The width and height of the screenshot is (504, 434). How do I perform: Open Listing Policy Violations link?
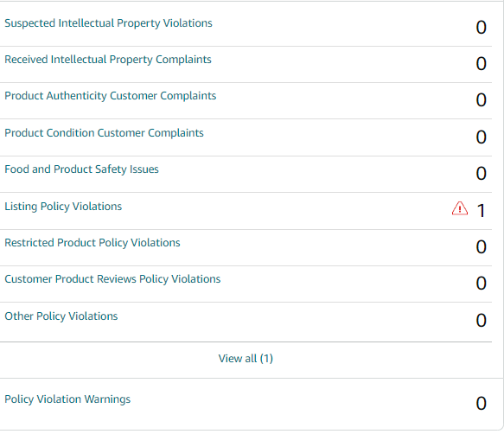(63, 207)
